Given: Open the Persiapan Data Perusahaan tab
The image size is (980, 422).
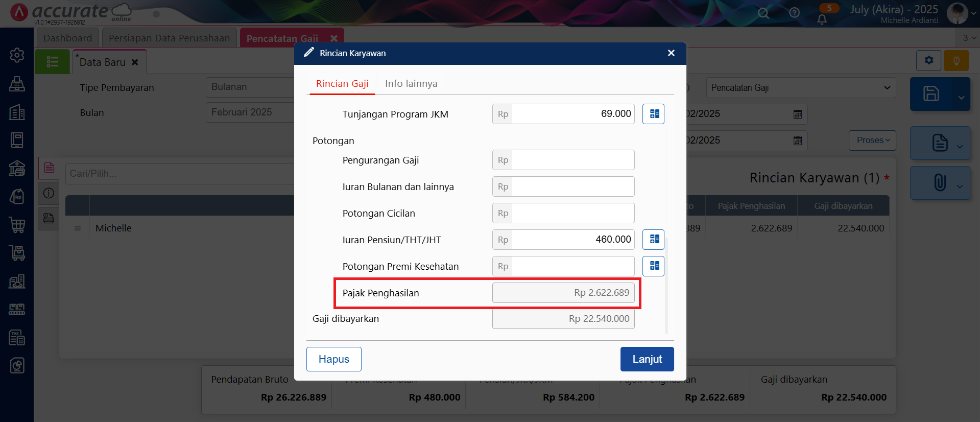Looking at the screenshot, I should 169,38.
